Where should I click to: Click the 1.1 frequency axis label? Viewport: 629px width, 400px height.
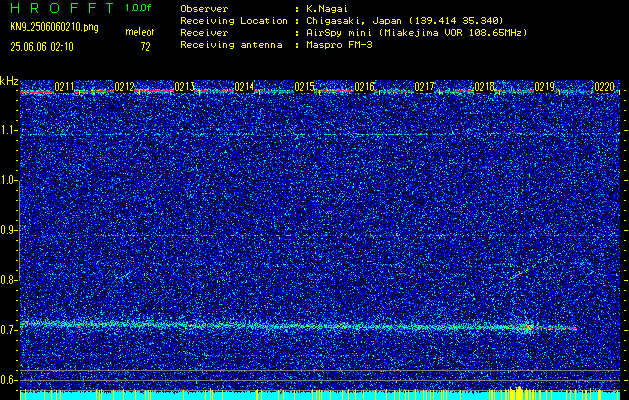[9, 130]
